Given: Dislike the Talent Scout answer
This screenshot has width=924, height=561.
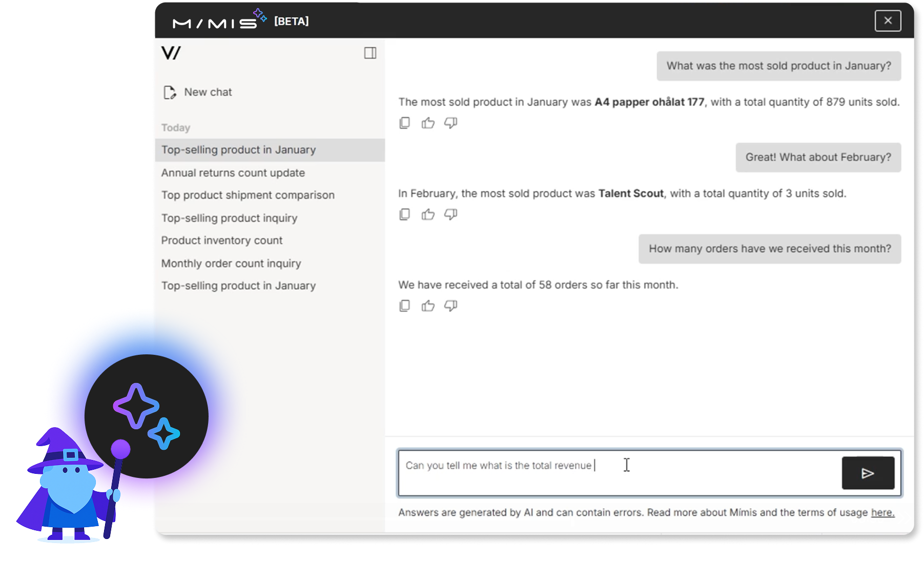Looking at the screenshot, I should click(450, 214).
